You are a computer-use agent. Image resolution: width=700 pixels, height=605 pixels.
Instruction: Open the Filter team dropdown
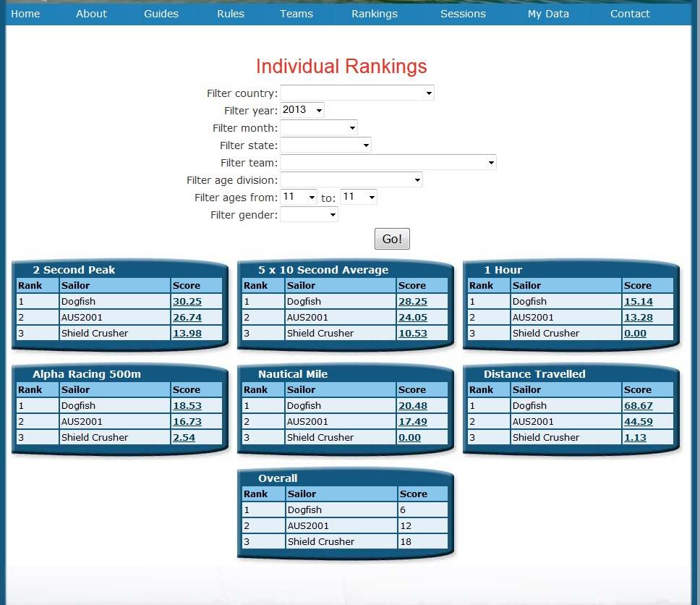point(388,163)
